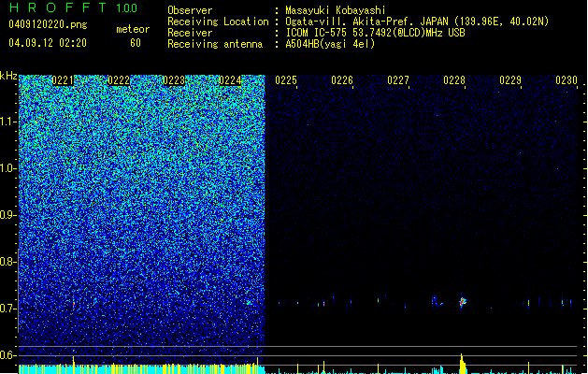Click the 0.9 frequency axis label
Screen dimensions: 588x374
pyautogui.click(x=7, y=215)
